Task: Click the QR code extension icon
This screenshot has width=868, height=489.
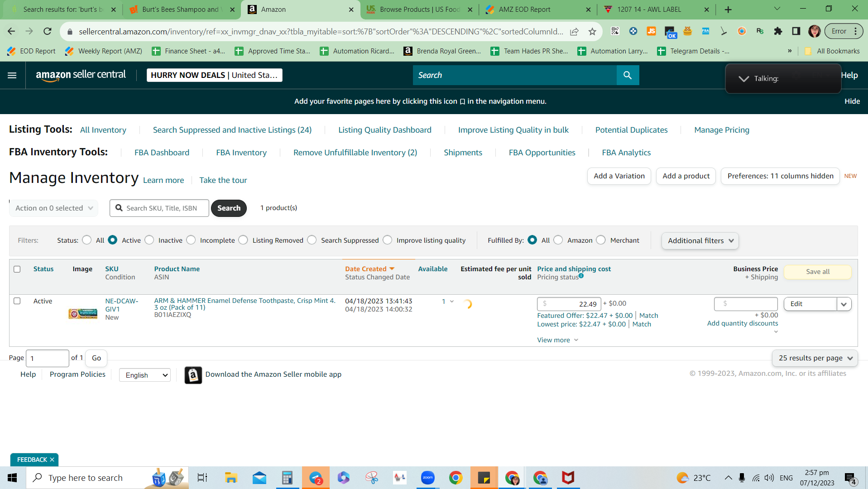Action: click(615, 31)
